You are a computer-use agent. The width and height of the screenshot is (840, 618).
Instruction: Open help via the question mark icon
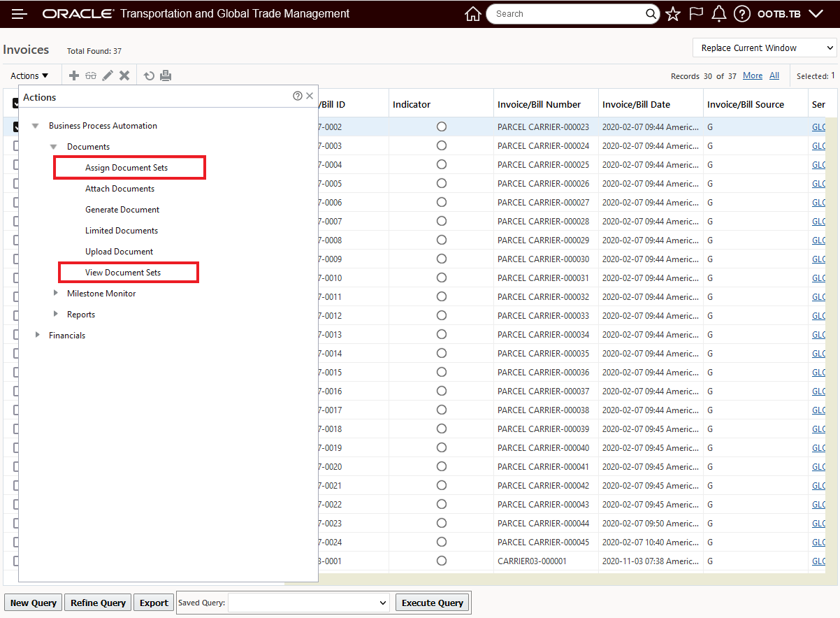coord(741,13)
